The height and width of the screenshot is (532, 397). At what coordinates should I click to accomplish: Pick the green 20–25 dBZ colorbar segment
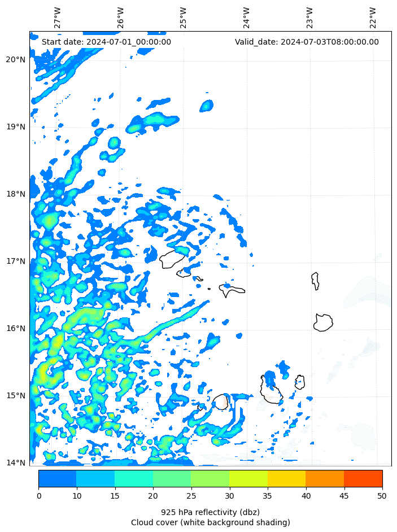172,478
